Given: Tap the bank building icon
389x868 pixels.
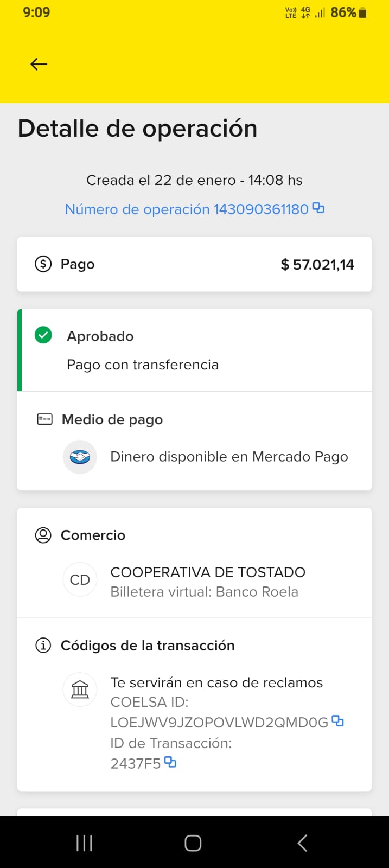Looking at the screenshot, I should tap(80, 690).
